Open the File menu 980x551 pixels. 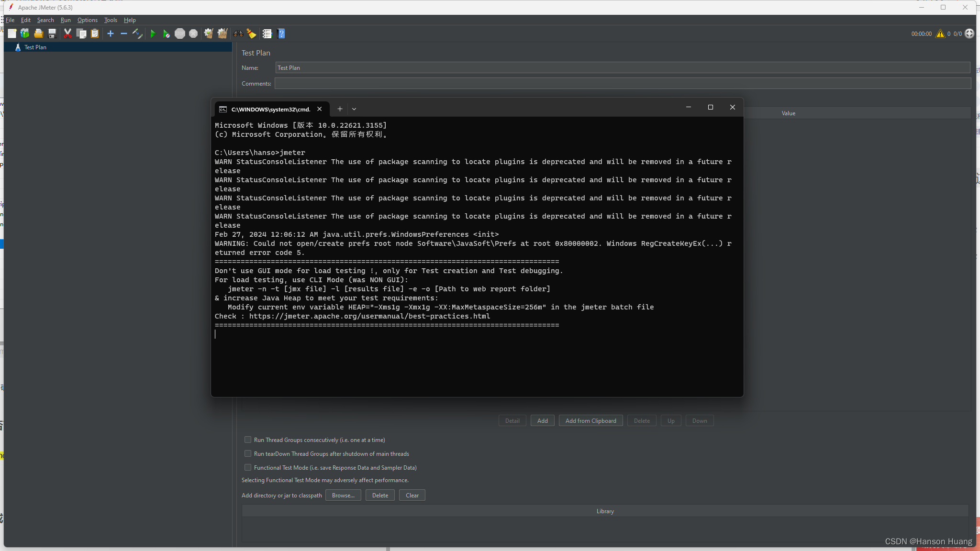coord(10,20)
